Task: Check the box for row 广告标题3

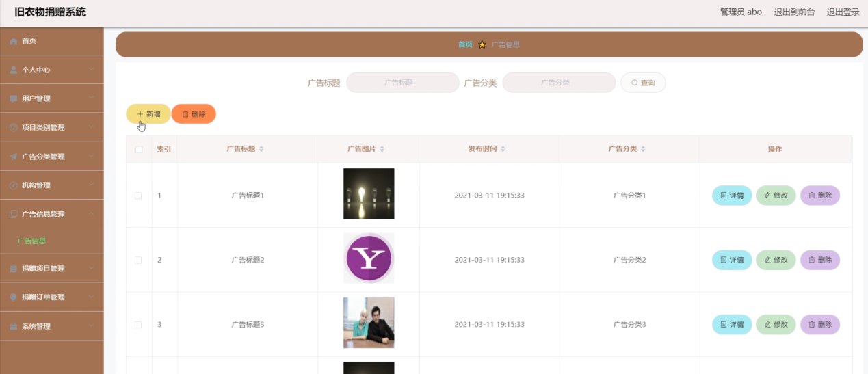Action: pyautogui.click(x=138, y=324)
